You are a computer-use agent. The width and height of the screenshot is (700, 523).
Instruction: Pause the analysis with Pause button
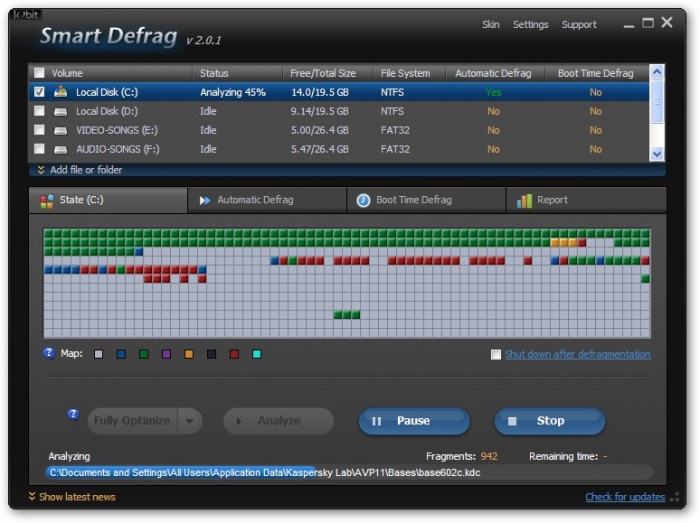[x=414, y=421]
